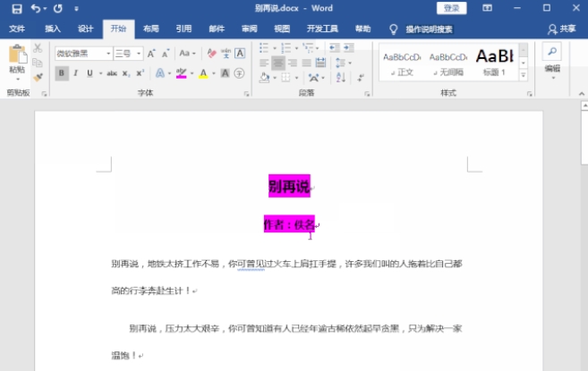Align text right
Screen dimensions: 588x371
[x=293, y=63]
